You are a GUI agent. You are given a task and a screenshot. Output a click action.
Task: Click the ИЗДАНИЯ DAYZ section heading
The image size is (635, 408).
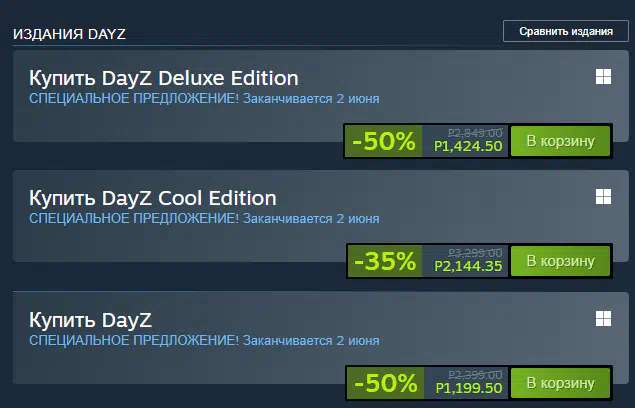[x=69, y=34]
